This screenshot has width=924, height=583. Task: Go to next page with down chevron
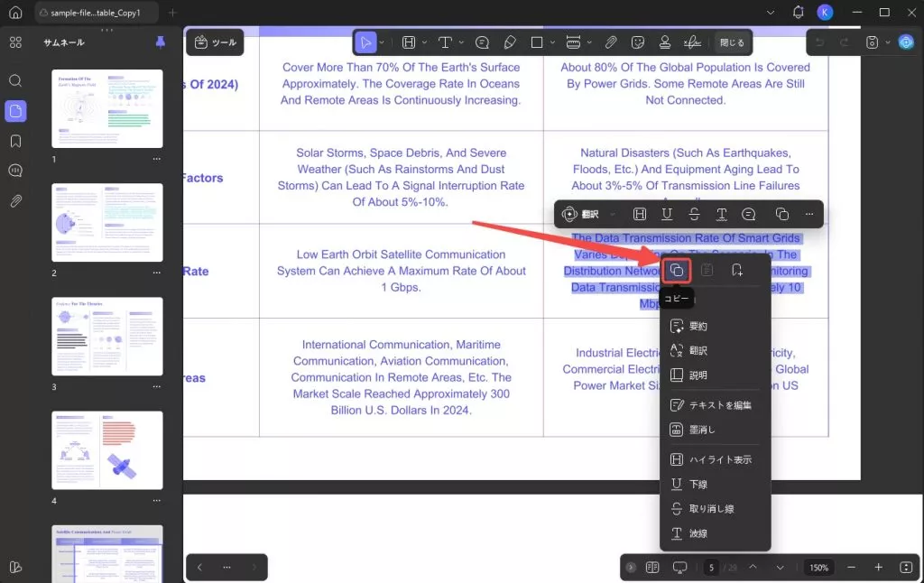coord(781,567)
